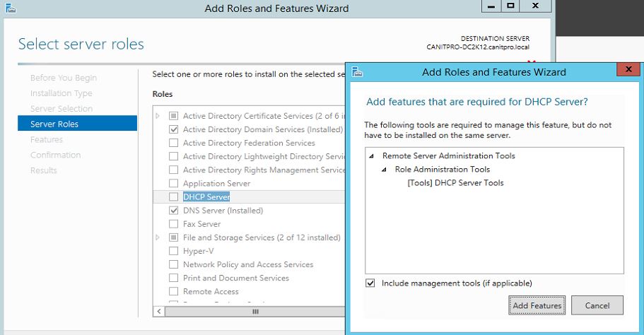Check the DHCP Server role checkbox

pyautogui.click(x=174, y=197)
